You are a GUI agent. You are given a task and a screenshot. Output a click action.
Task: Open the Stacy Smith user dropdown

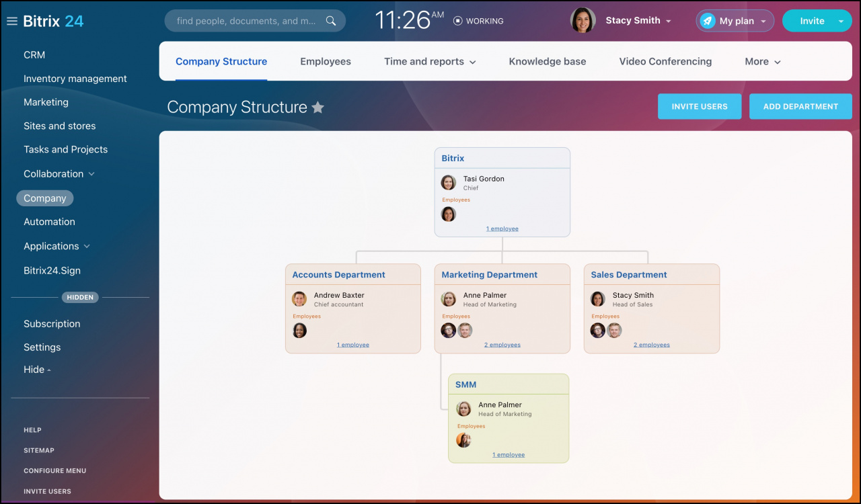point(668,22)
